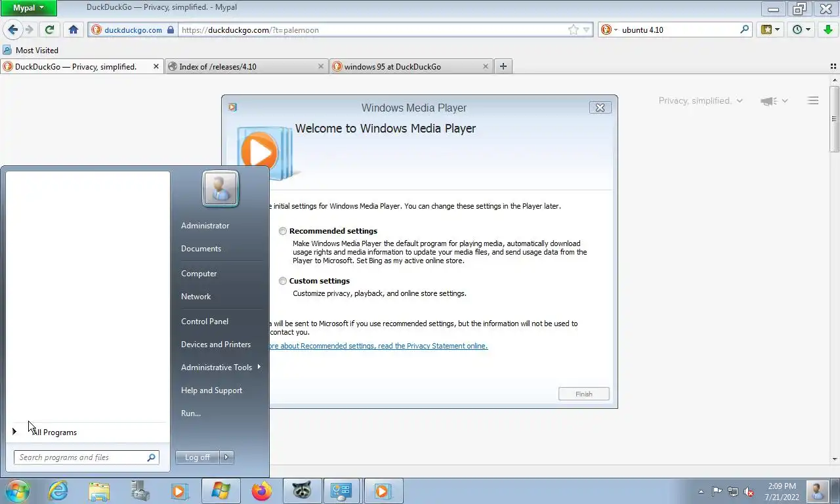Open Windows Explorer folder on taskbar
This screenshot has height=504, width=840.
pos(99,491)
